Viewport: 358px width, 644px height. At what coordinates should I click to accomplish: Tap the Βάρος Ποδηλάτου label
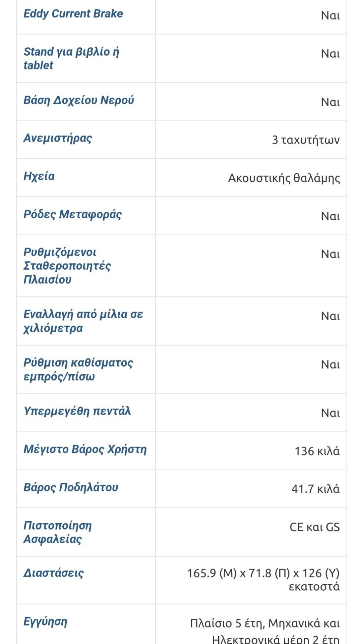coord(71,487)
